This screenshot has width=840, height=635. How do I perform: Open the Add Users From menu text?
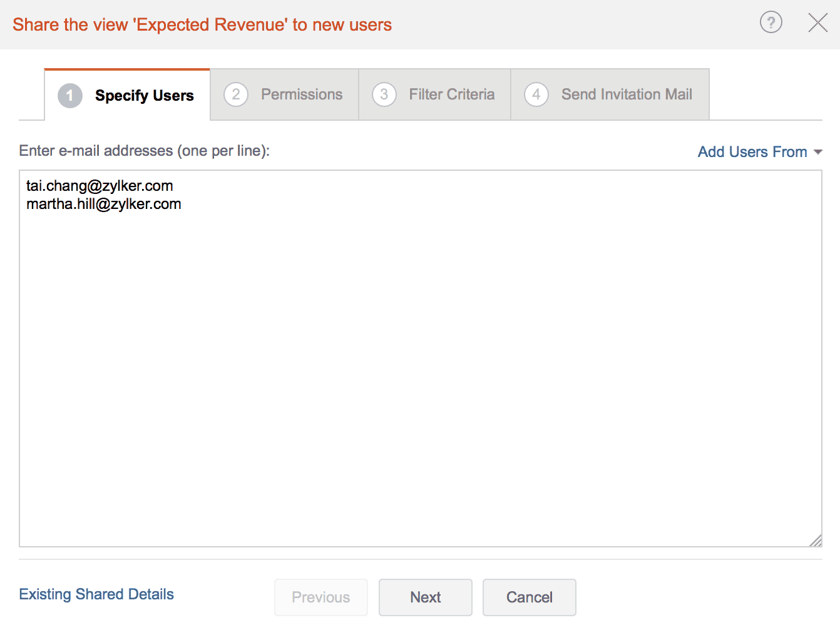coord(752,152)
